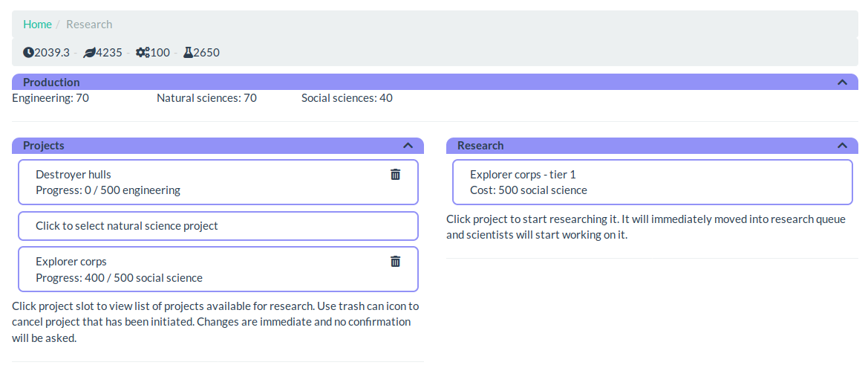
Task: Collapse the Projects panel chevron
Action: [408, 146]
